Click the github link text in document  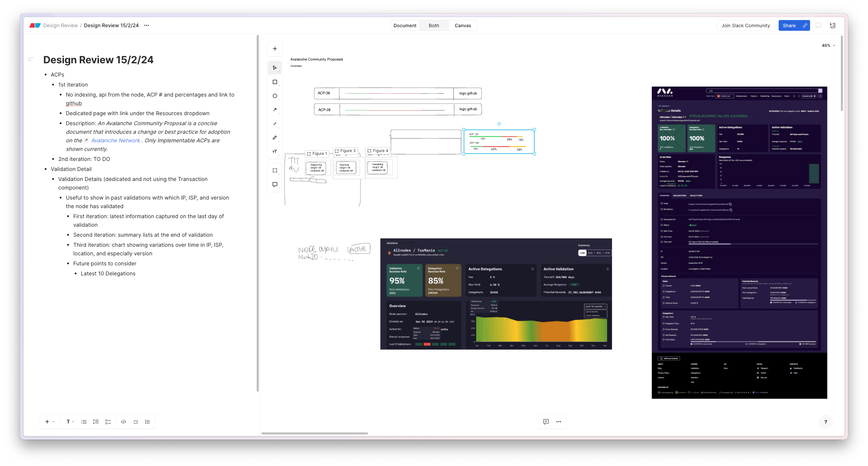pyautogui.click(x=74, y=103)
